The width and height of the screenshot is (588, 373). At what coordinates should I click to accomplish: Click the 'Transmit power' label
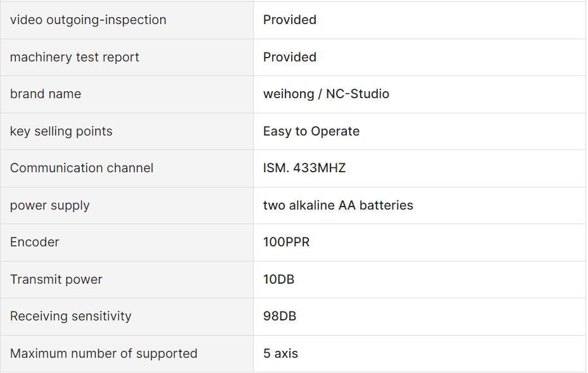[x=56, y=279]
